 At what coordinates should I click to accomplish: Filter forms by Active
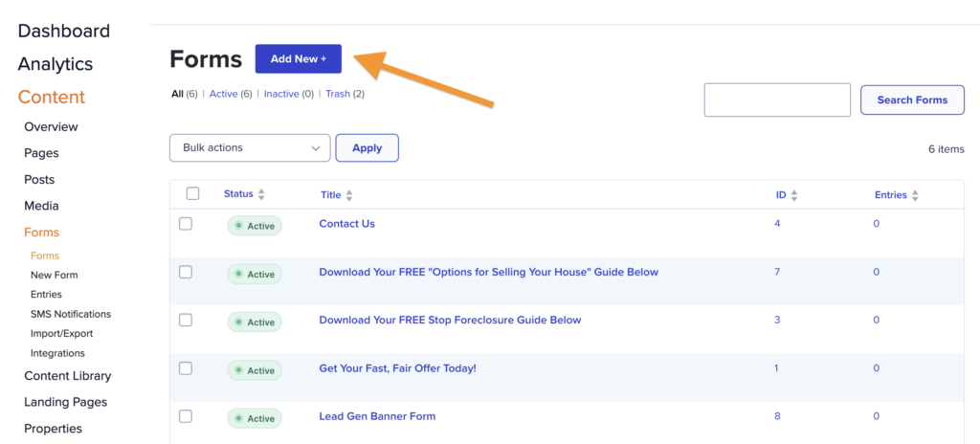coord(223,94)
